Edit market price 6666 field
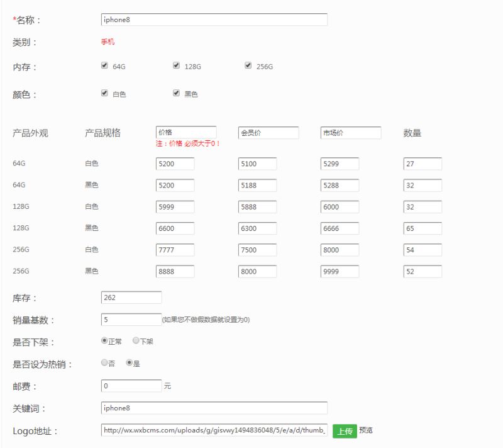Screen dimensions: 503x448 click(340, 228)
